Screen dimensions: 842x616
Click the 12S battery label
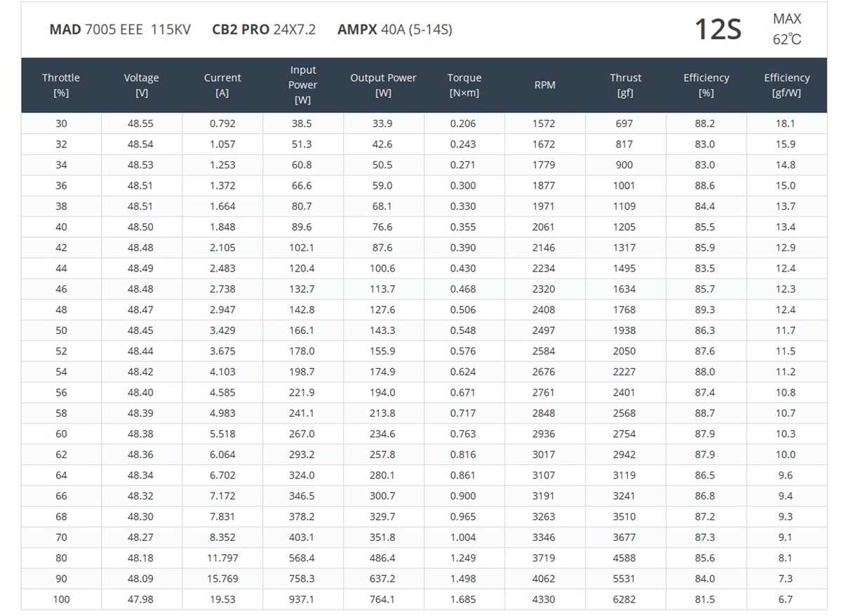pos(717,29)
